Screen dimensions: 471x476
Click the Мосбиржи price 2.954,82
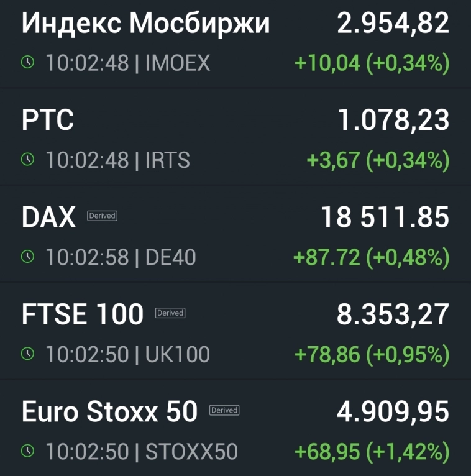pyautogui.click(x=393, y=24)
